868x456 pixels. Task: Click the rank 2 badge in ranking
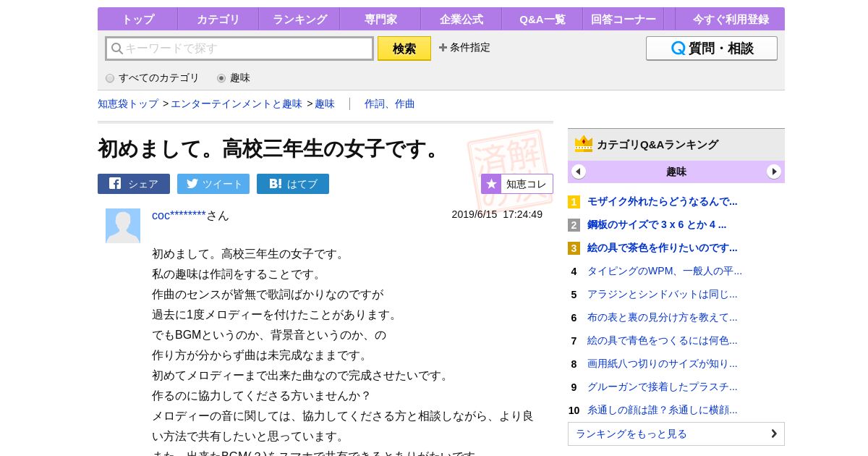574,225
